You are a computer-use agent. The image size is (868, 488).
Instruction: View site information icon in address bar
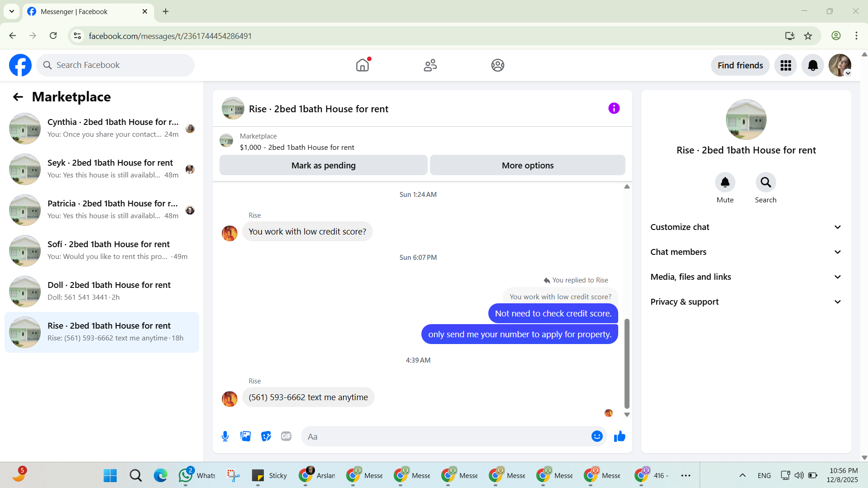pos(77,36)
